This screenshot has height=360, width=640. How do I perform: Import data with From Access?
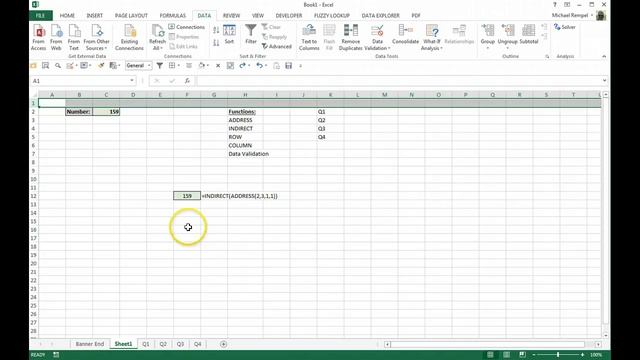tap(38, 37)
